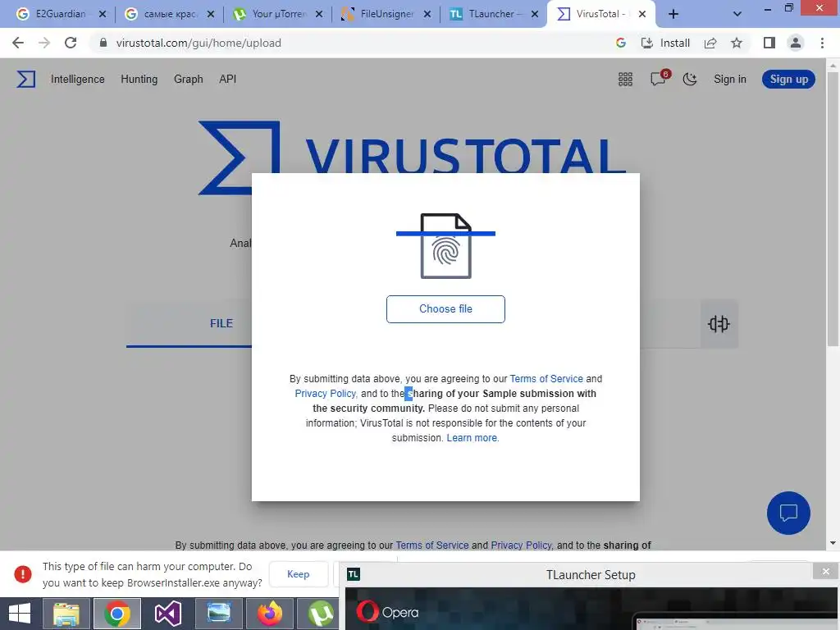840x630 pixels.
Task: Open the picture viewer taskbar icon
Action: click(x=218, y=614)
